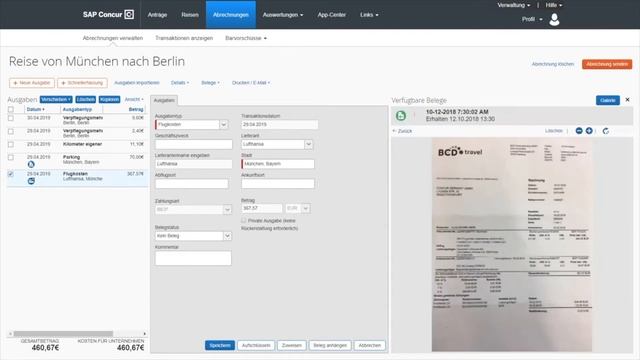640x360 pixels.
Task: Click the Zurück link in receipt viewer
Action: point(402,131)
